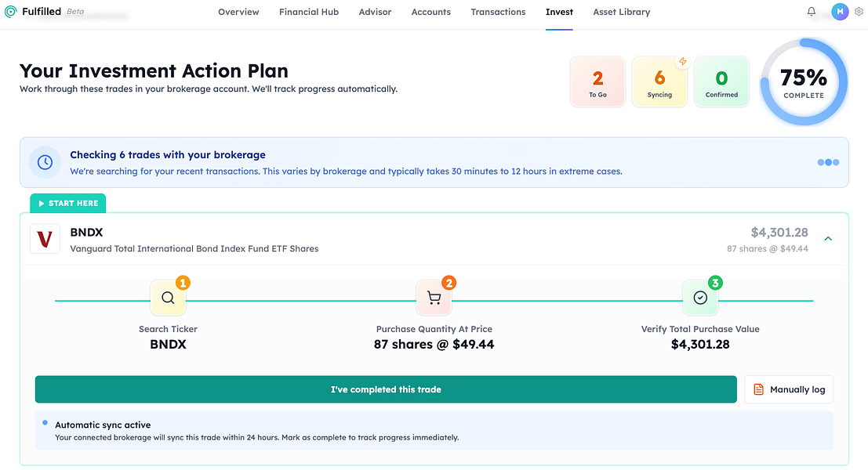Click the Your Investment Action Plan heading
Image resolution: width=868 pixels, height=470 pixels.
154,70
